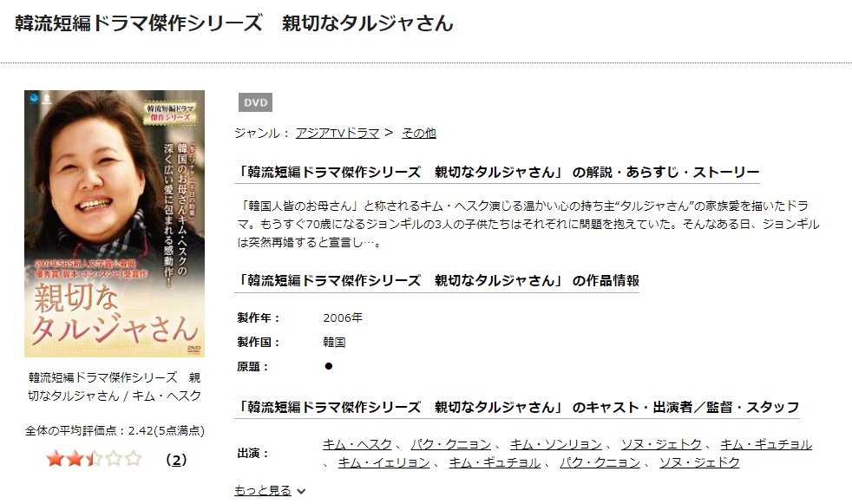Click the gray DVD format badge
The height and width of the screenshot is (504, 852).
pyautogui.click(x=255, y=102)
